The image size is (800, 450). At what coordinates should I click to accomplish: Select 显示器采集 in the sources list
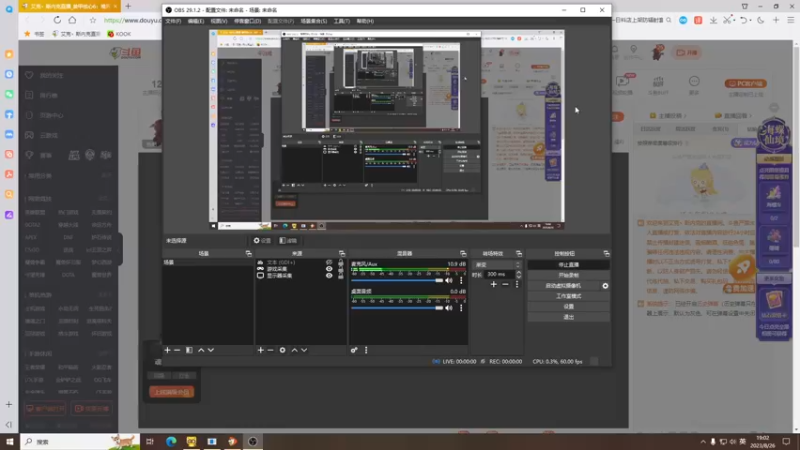coord(280,276)
